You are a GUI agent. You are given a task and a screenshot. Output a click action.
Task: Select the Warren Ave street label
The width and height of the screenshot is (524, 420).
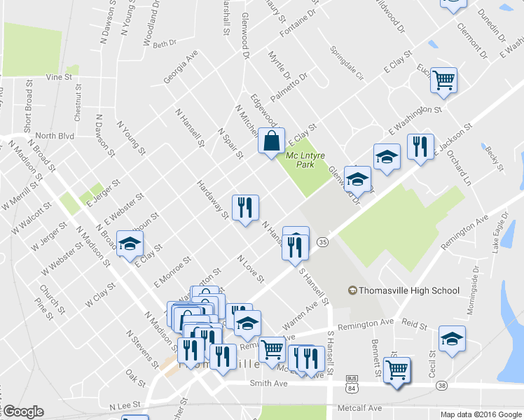300,316
